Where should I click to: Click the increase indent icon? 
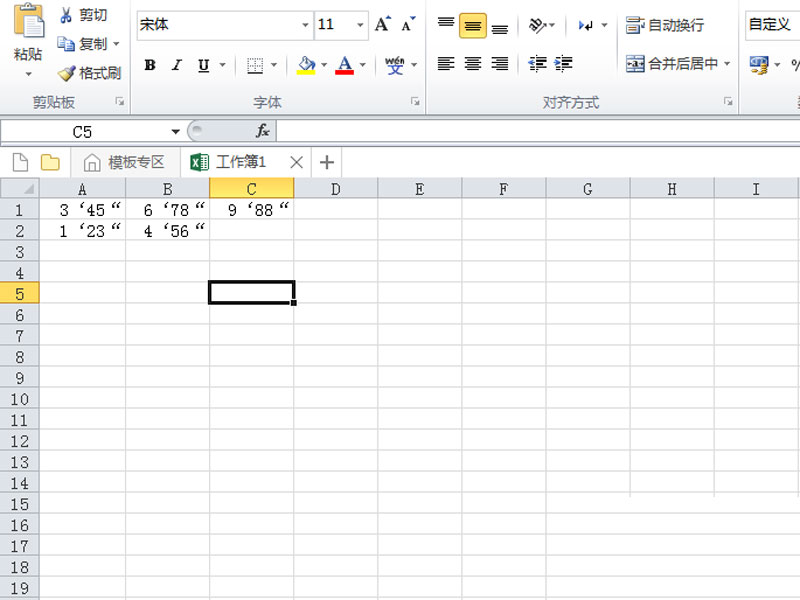[563, 64]
